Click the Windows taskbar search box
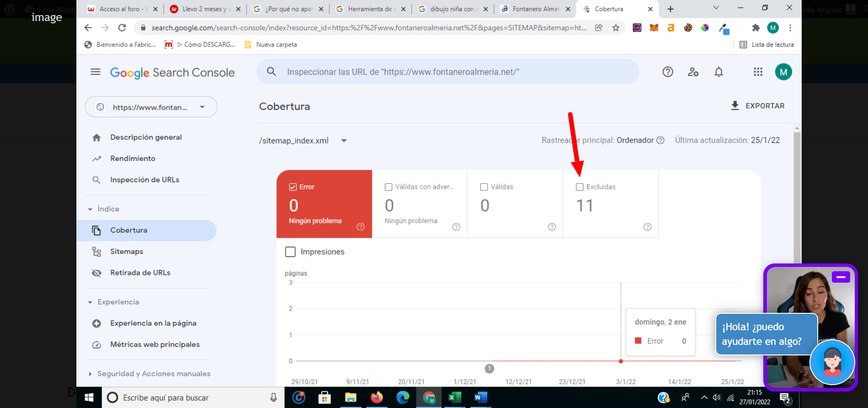The image size is (868, 408). (x=193, y=397)
